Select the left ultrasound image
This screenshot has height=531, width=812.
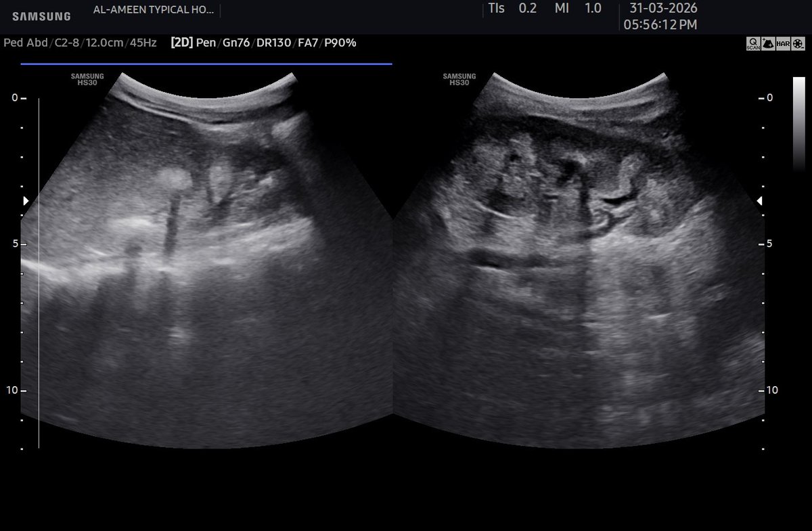(206, 260)
